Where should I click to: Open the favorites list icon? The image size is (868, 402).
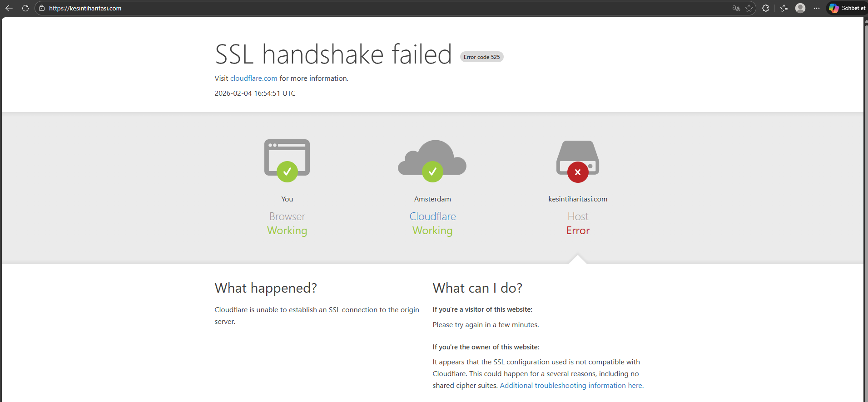pyautogui.click(x=784, y=8)
